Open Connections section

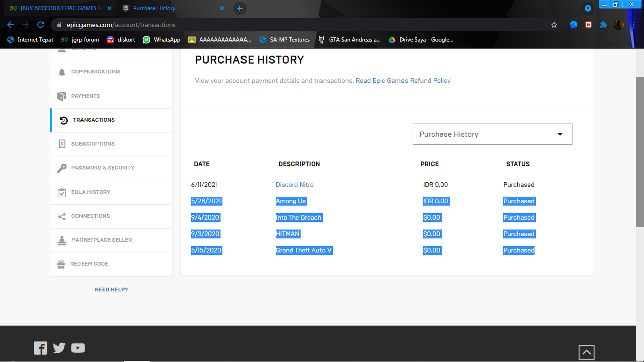[x=111, y=216]
